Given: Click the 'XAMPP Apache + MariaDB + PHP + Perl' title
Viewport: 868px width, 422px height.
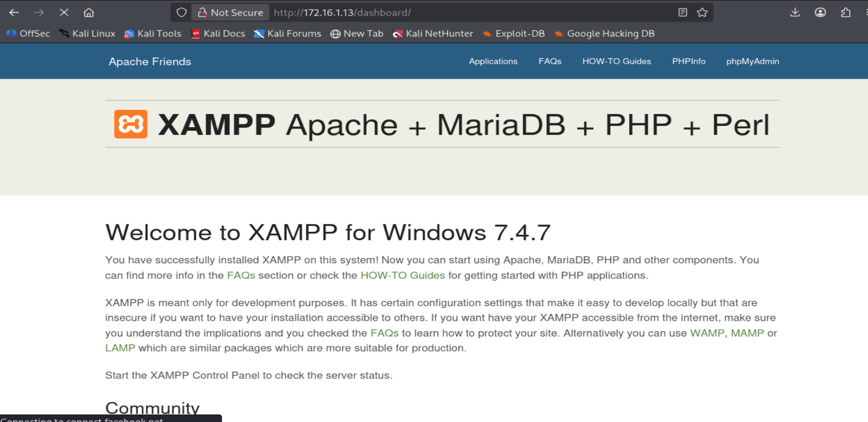Looking at the screenshot, I should click(464, 125).
